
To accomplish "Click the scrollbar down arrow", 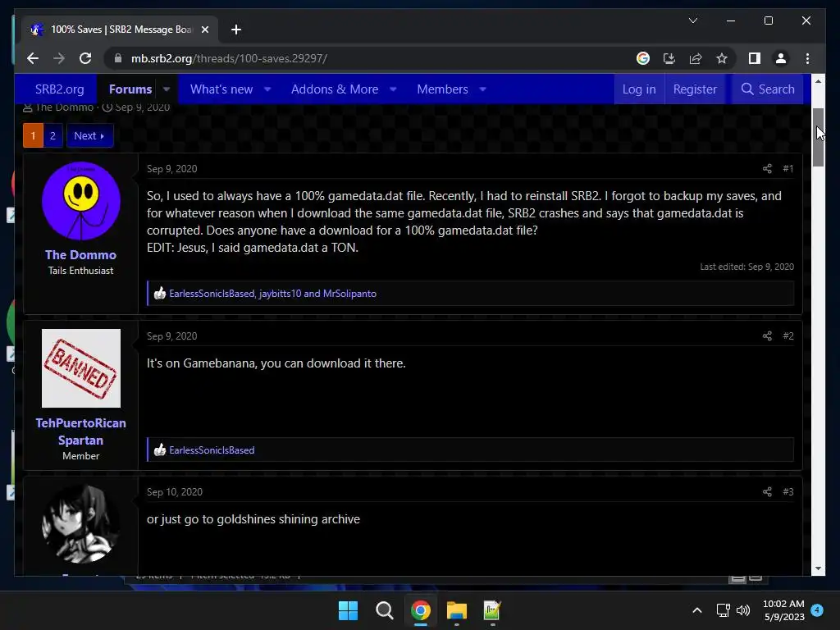I will click(818, 568).
